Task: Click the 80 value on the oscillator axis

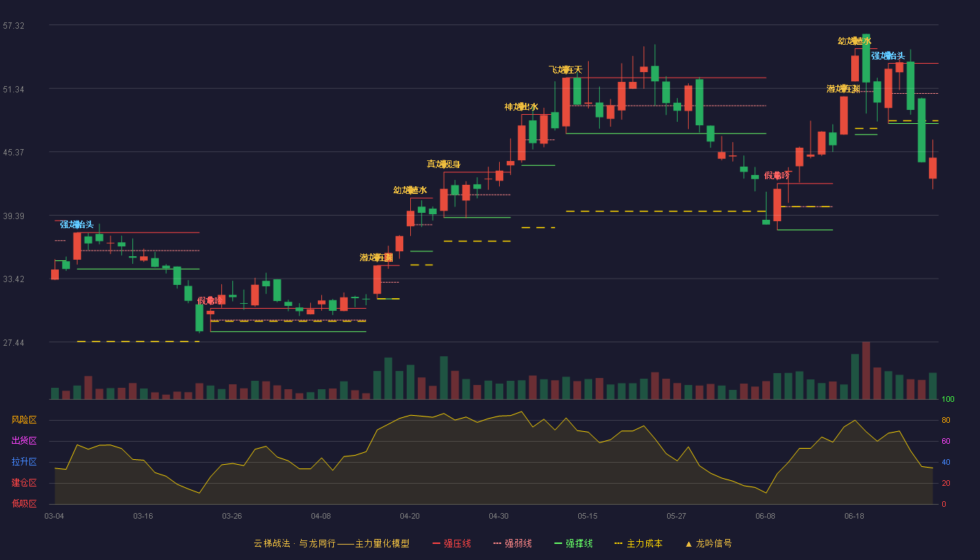Action: tap(946, 421)
